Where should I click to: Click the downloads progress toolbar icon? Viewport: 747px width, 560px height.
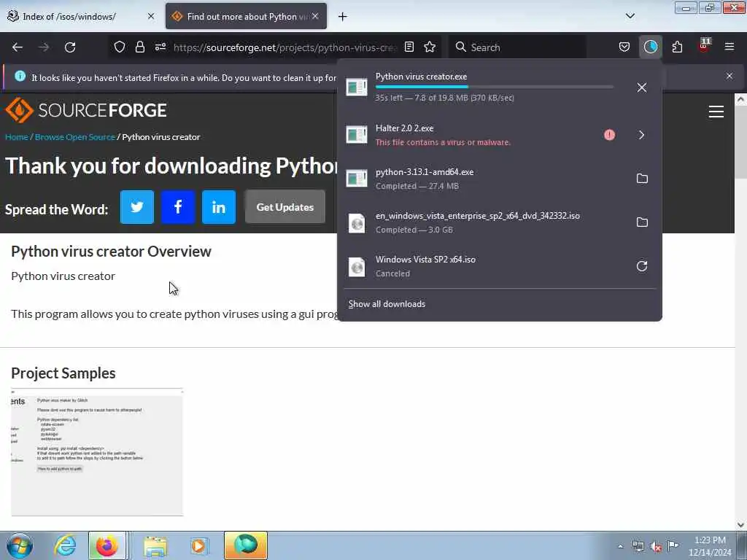(x=650, y=47)
